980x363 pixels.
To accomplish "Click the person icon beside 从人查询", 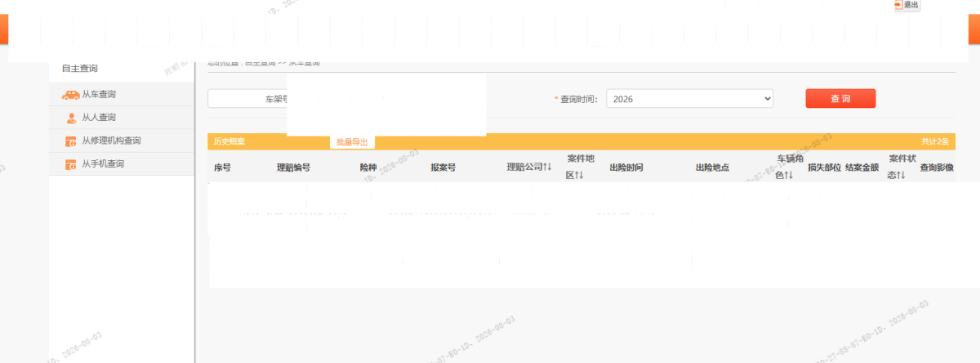I will (x=70, y=118).
